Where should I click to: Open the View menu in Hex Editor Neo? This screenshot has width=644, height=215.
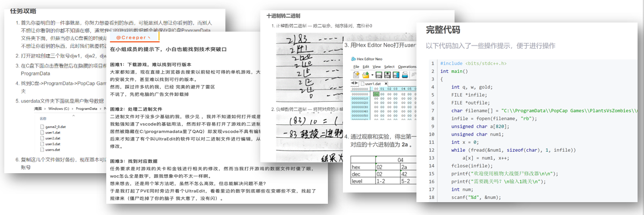tap(376, 66)
